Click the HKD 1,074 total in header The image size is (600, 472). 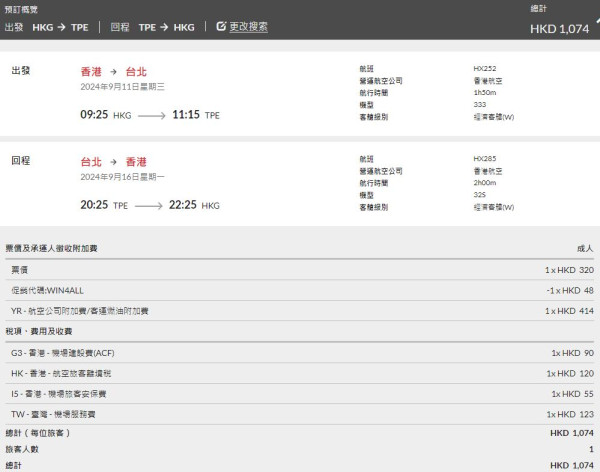pos(559,29)
